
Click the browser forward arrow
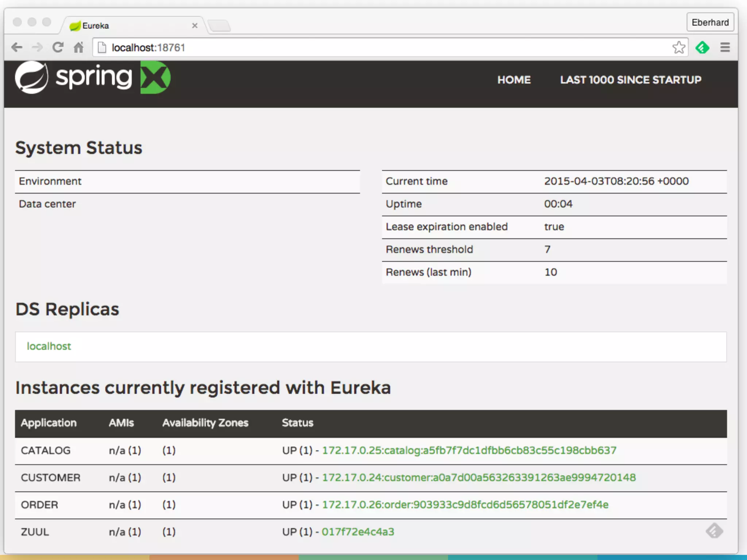tap(37, 47)
